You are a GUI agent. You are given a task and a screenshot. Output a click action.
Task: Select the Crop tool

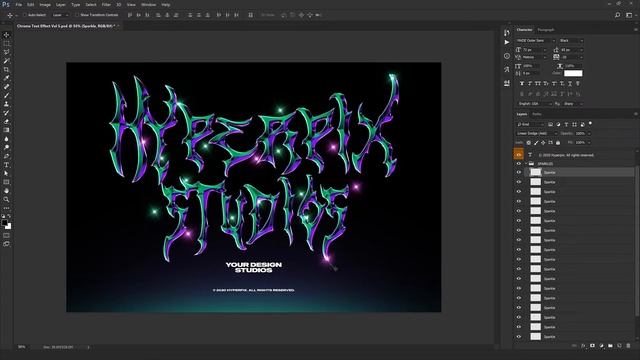(6, 69)
